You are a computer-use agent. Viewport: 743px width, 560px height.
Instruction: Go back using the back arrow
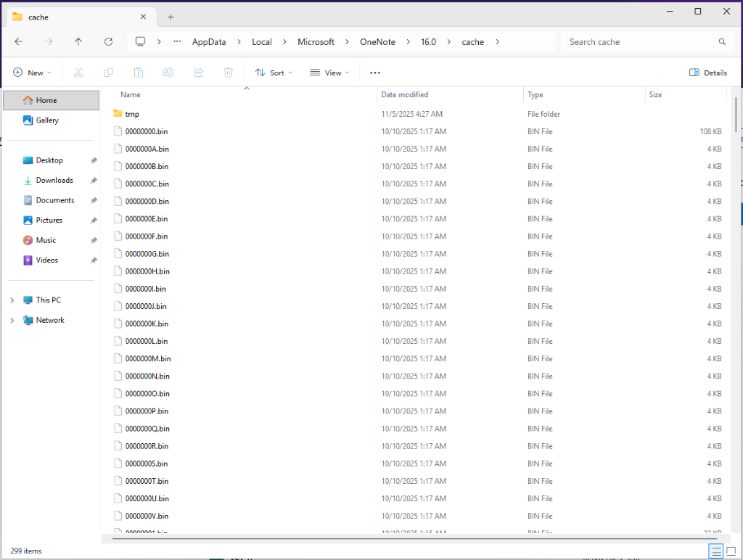[18, 41]
